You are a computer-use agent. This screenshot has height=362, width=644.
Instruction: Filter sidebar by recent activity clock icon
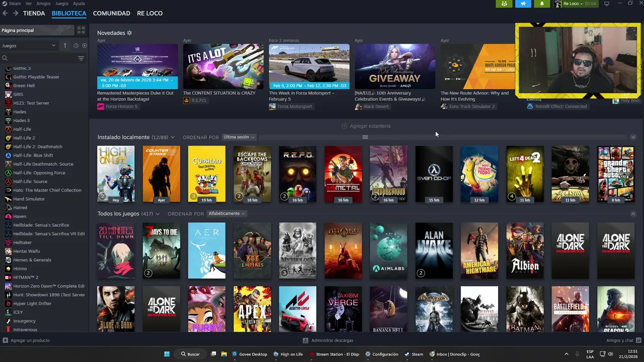click(x=76, y=46)
